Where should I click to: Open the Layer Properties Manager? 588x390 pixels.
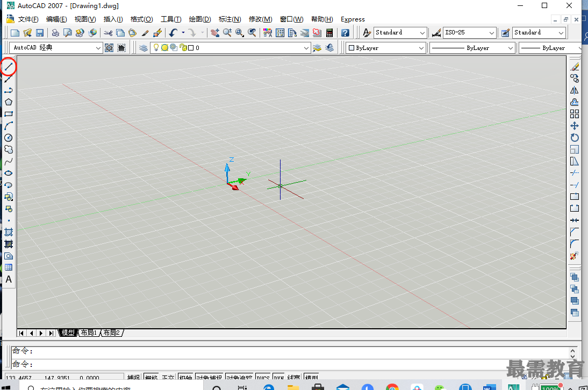[144, 48]
